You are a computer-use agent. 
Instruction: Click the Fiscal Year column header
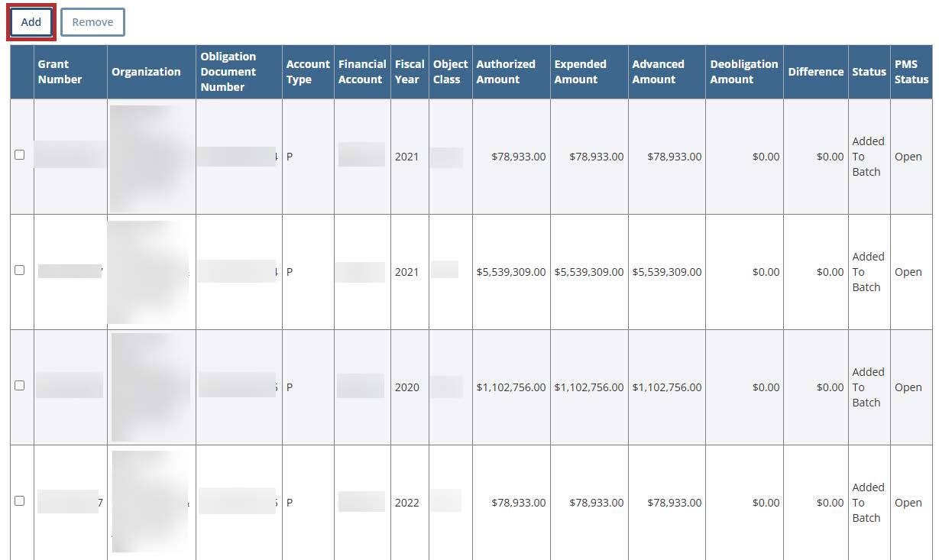(410, 72)
